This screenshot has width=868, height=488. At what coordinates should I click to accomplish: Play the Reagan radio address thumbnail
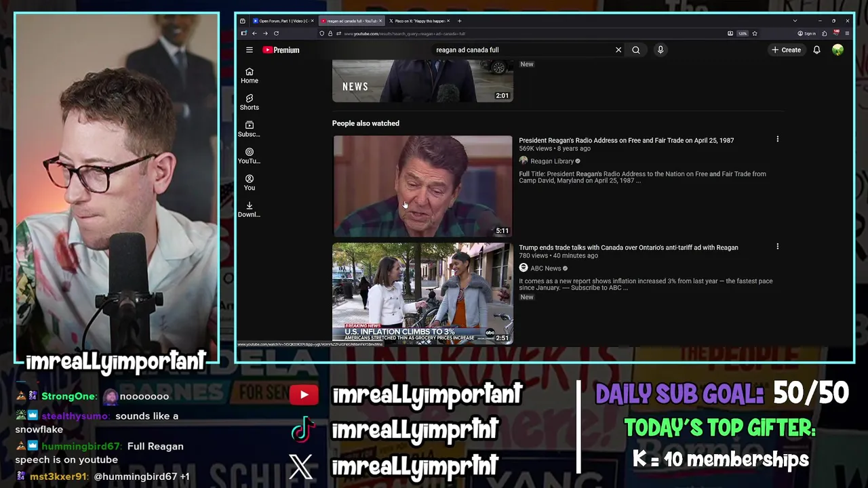[422, 186]
